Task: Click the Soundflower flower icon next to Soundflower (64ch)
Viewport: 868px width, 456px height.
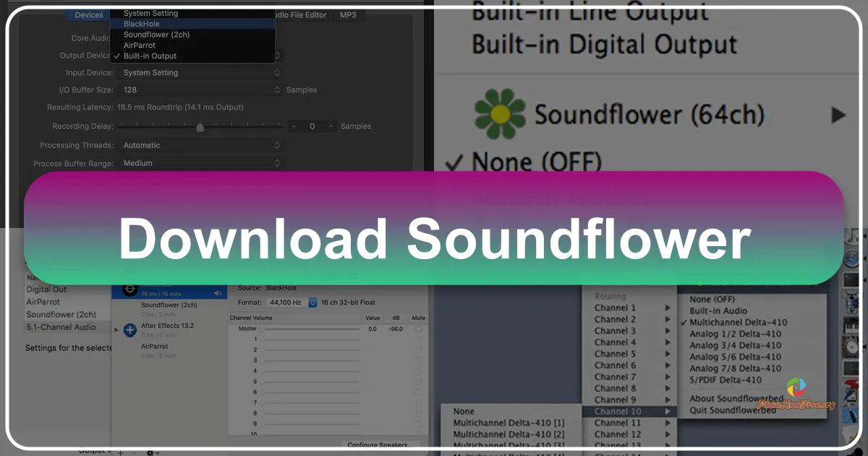Action: tap(499, 114)
